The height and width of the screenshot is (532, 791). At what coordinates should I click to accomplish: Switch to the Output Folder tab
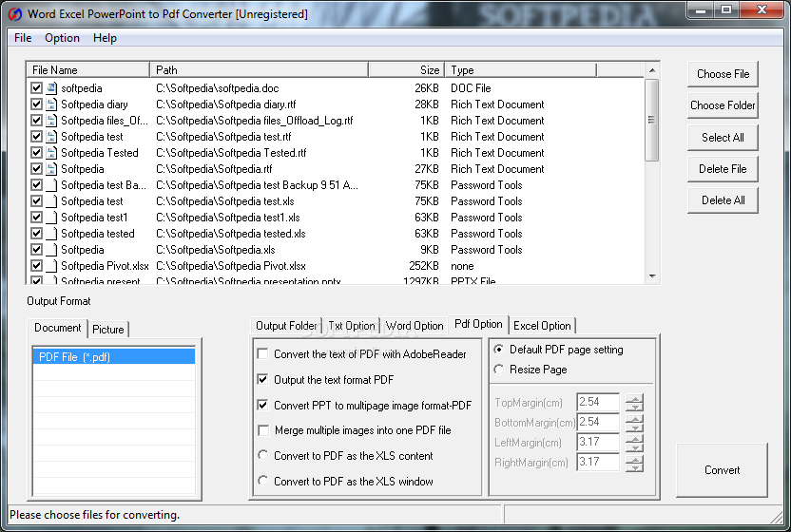pyautogui.click(x=286, y=326)
